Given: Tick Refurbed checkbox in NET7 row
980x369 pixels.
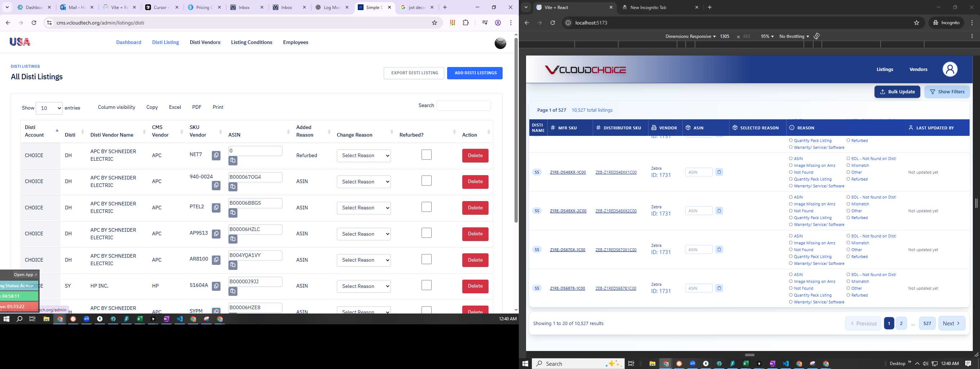Looking at the screenshot, I should [427, 155].
